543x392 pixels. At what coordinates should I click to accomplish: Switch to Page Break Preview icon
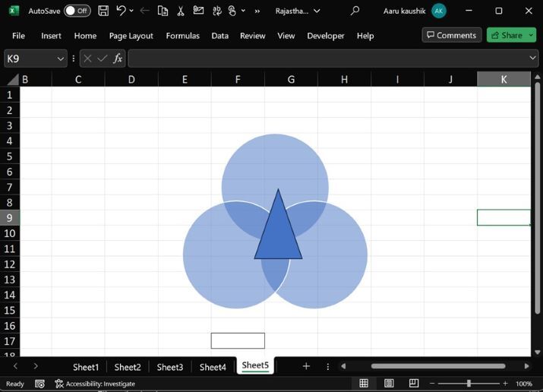point(413,383)
